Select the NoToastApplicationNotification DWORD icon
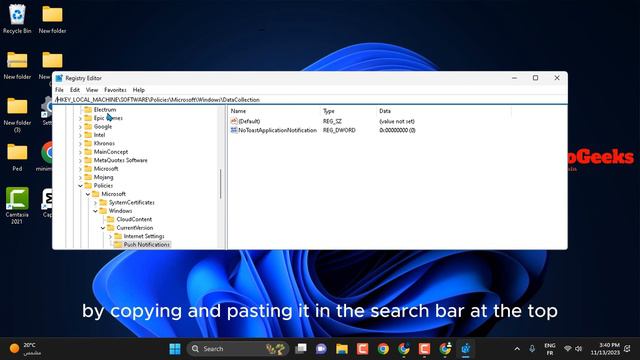Screen dimensions: 640x360 234,130
